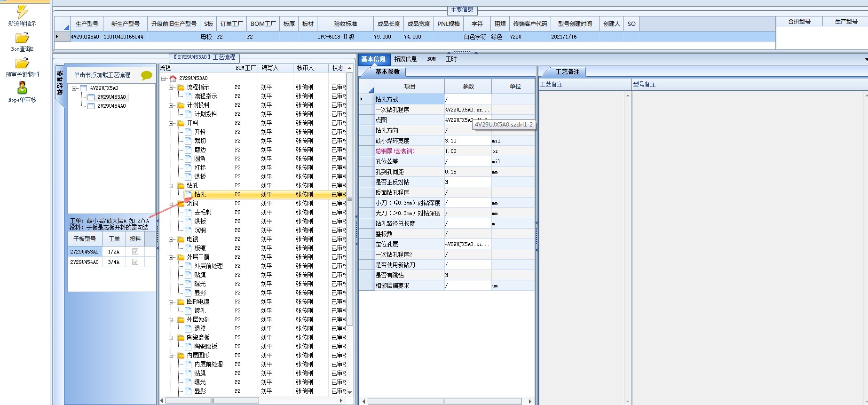Edit the 孔到孔间距 value 0.15

coord(468,172)
